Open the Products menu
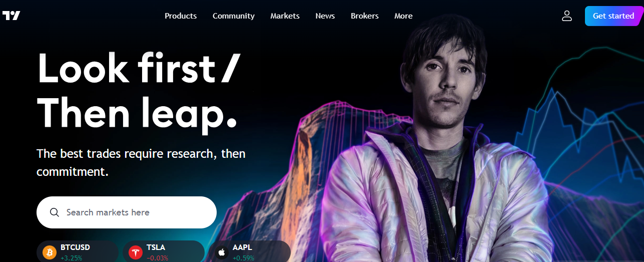 (181, 16)
